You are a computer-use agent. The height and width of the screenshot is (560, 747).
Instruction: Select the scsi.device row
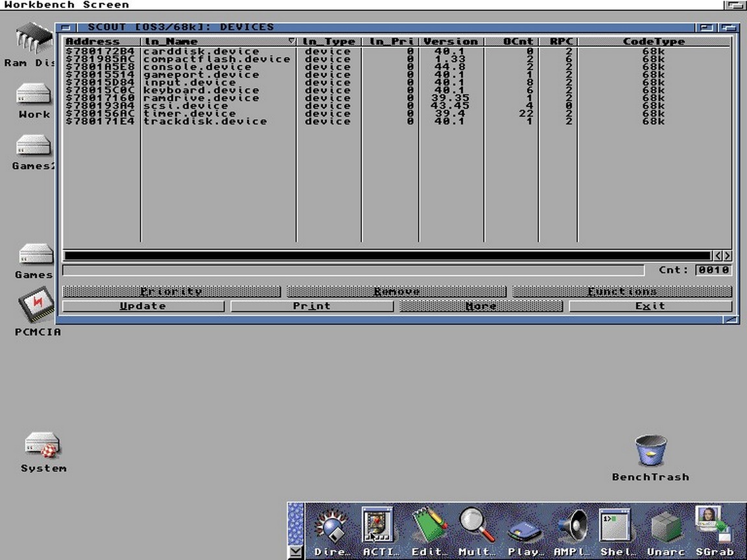coord(396,106)
